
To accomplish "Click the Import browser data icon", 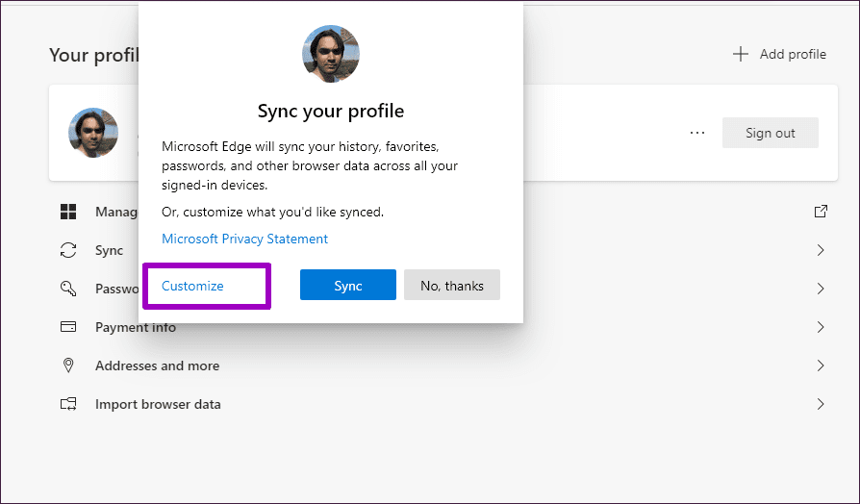I will tap(68, 404).
